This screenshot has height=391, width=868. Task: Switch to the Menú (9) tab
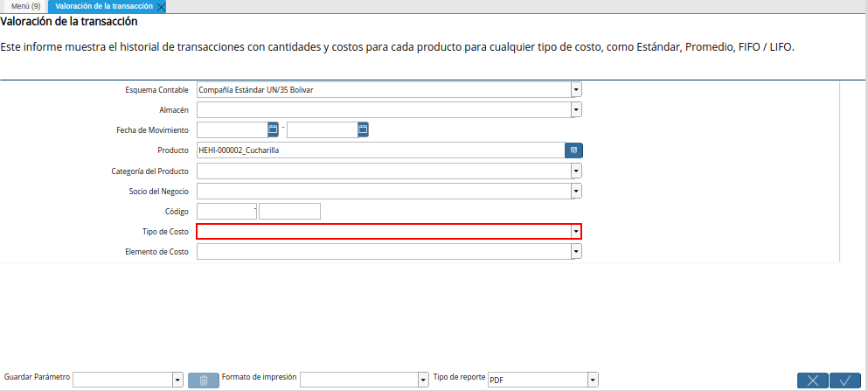tap(25, 6)
